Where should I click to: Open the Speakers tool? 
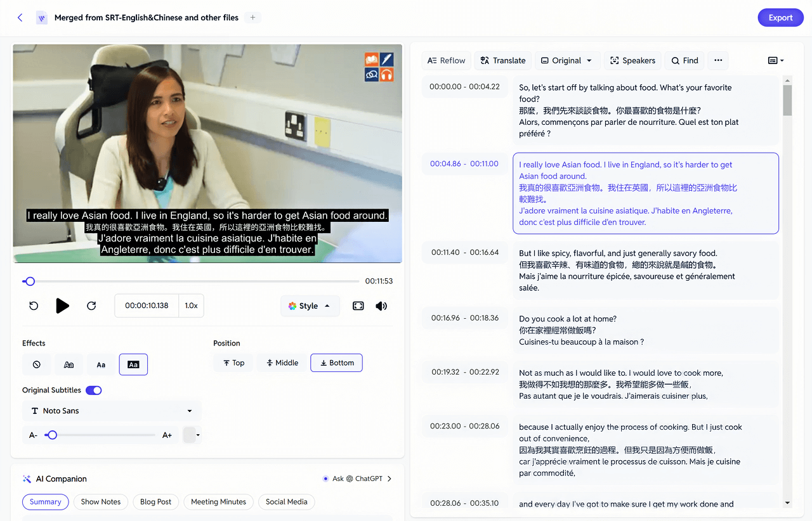click(x=632, y=60)
